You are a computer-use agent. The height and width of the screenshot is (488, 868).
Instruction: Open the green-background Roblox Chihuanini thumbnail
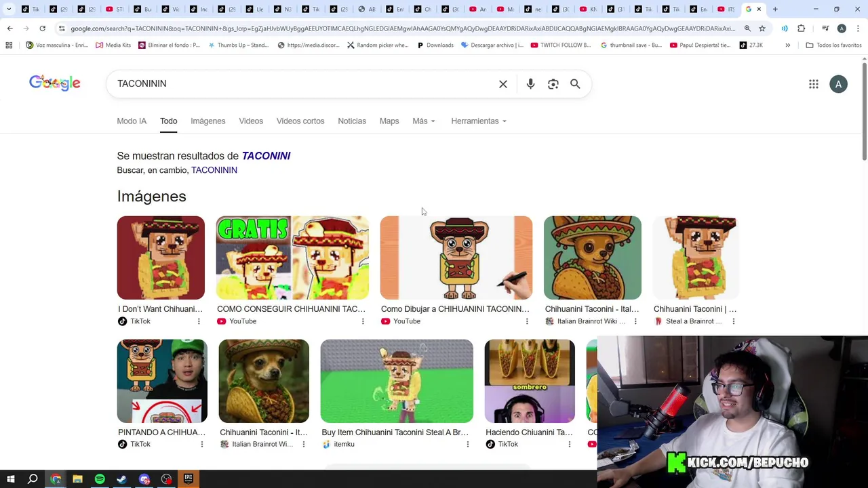point(397,381)
